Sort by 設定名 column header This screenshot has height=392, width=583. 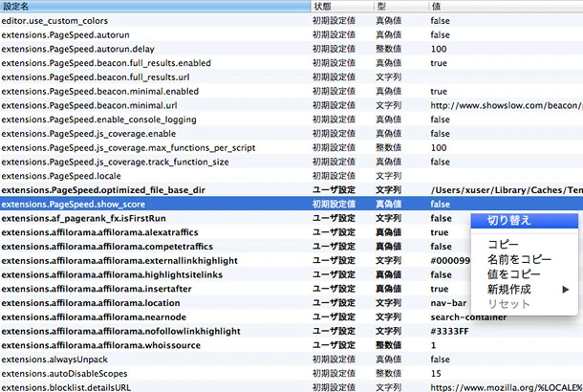click(155, 7)
